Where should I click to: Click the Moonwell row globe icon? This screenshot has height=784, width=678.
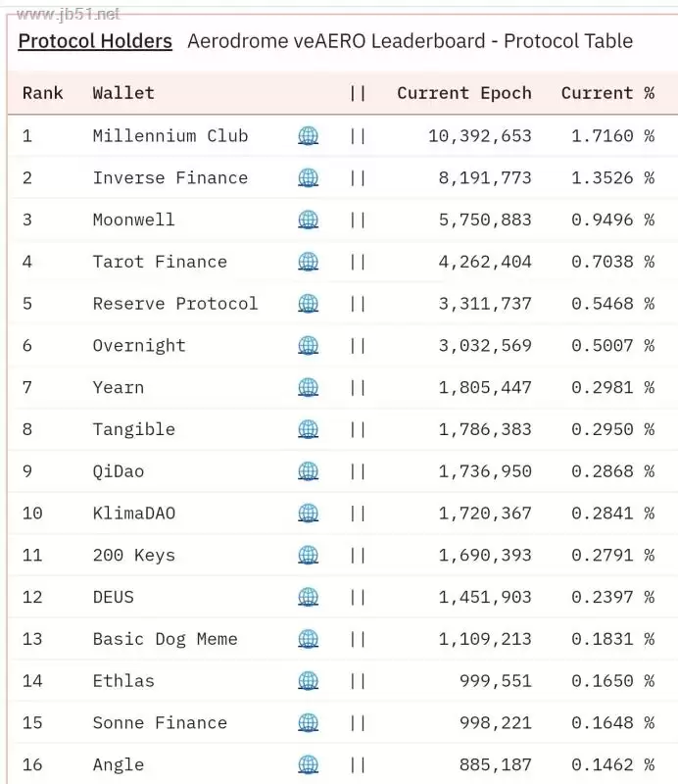point(308,220)
